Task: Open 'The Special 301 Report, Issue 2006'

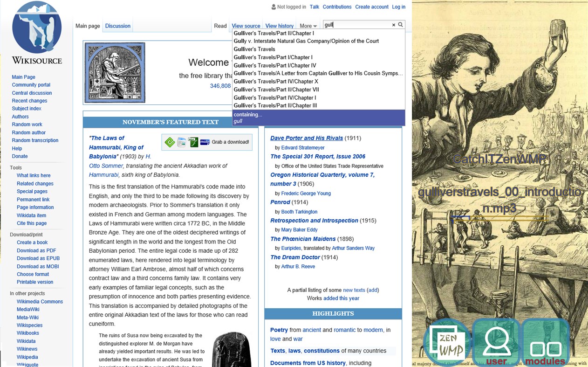Action: 318,156
